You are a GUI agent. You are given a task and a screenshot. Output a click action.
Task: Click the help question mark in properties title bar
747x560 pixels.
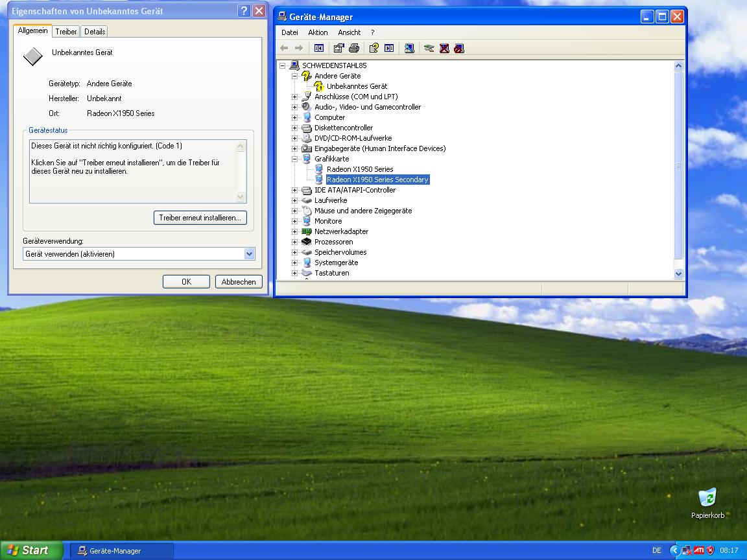[x=244, y=10]
